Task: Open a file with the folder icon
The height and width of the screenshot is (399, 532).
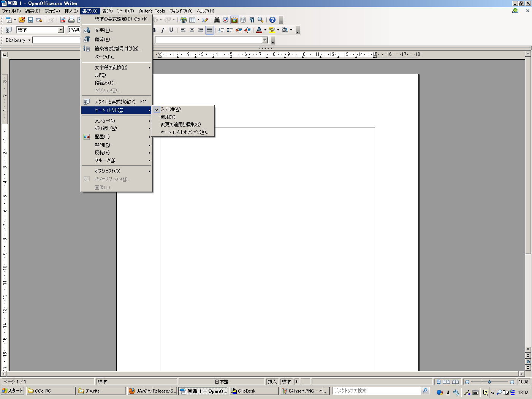Action: pos(22,20)
